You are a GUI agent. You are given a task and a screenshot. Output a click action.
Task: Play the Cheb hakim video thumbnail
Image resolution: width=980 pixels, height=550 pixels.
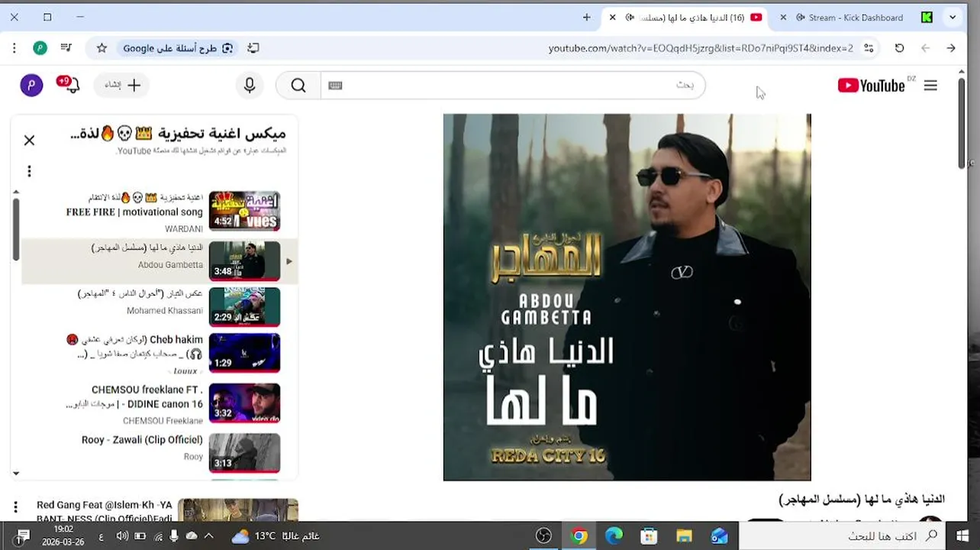tap(244, 352)
